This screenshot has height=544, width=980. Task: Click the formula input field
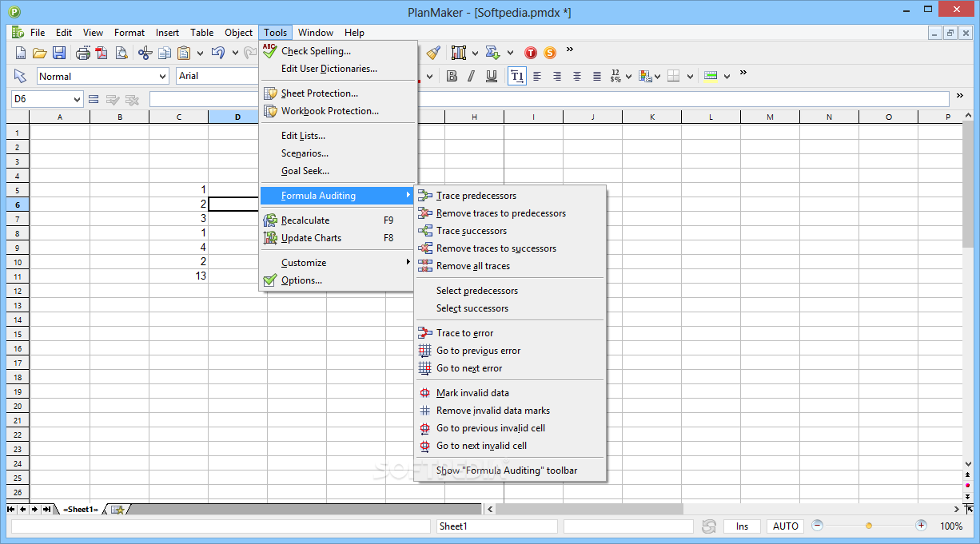[x=549, y=99]
